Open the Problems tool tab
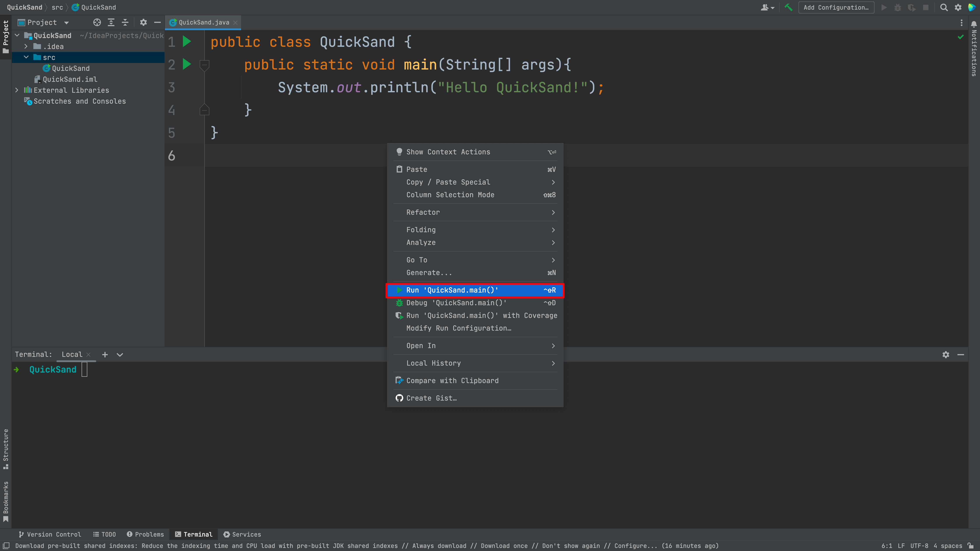This screenshot has width=980, height=551. 145,534
